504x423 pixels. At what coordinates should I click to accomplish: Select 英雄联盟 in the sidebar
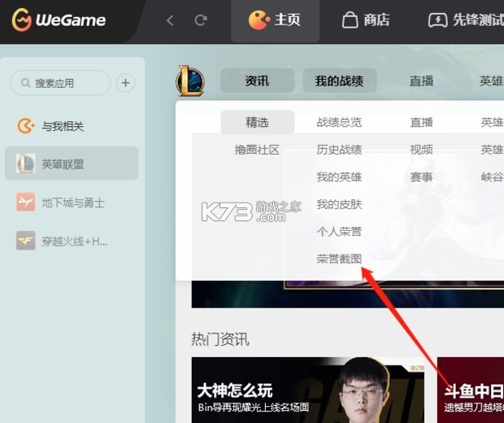coord(72,164)
